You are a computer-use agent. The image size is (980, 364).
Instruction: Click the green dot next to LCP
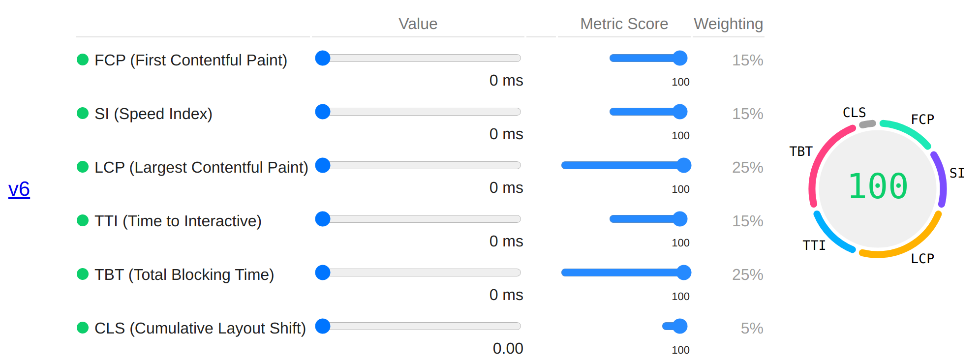pos(83,167)
